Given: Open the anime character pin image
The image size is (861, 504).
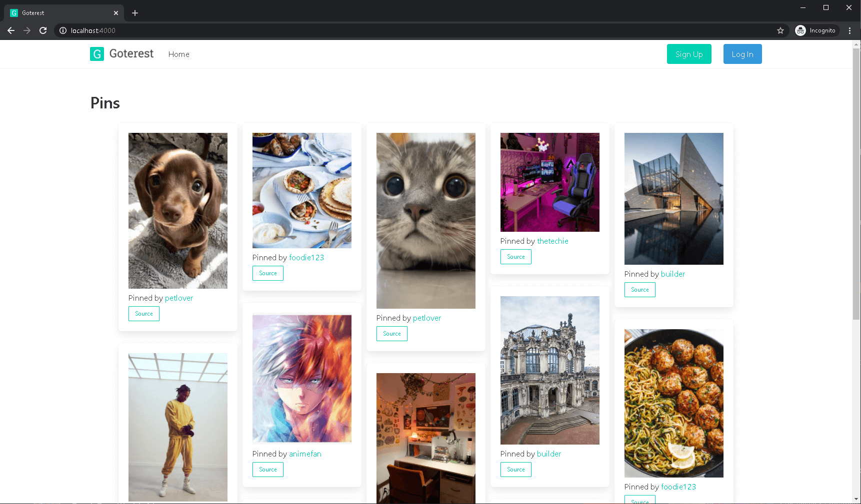Looking at the screenshot, I should [x=302, y=379].
